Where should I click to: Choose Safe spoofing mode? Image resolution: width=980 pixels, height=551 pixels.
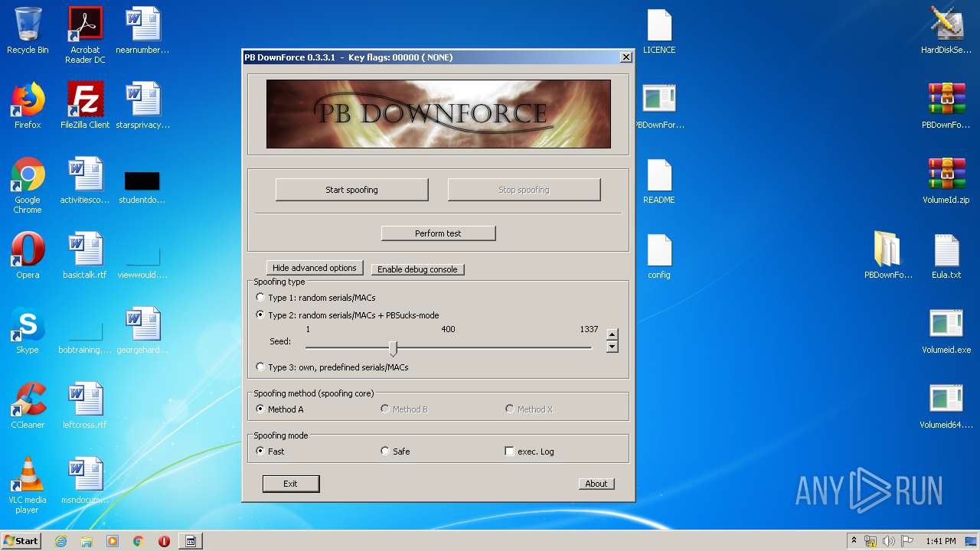pos(396,452)
